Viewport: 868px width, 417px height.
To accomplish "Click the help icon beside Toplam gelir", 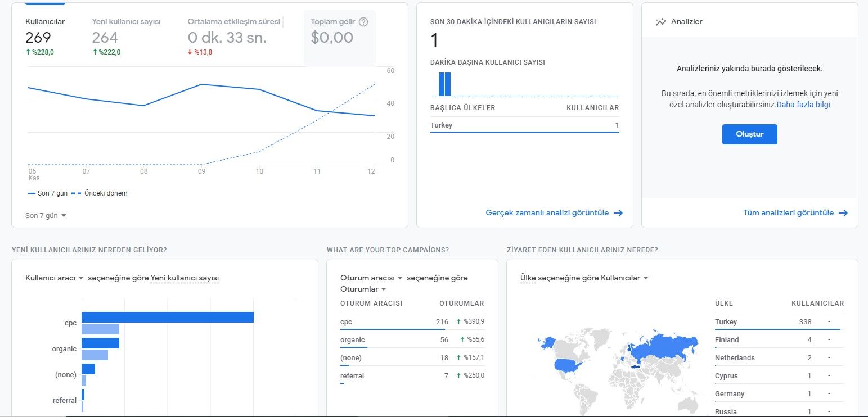I will [363, 22].
